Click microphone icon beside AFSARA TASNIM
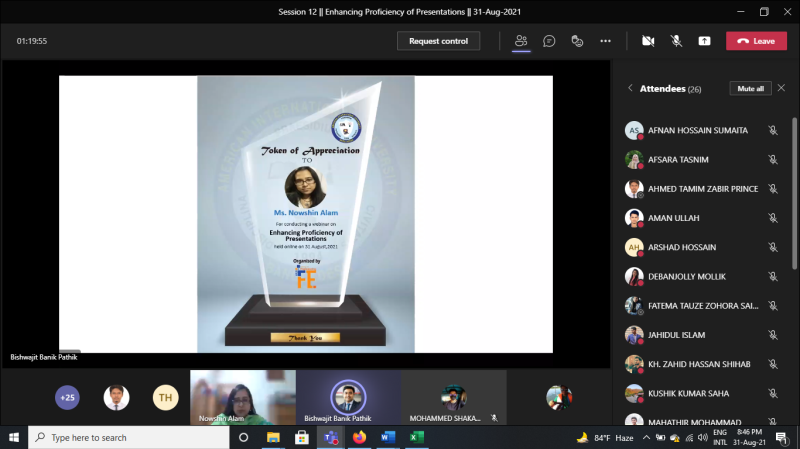The height and width of the screenshot is (449, 800). click(x=773, y=159)
